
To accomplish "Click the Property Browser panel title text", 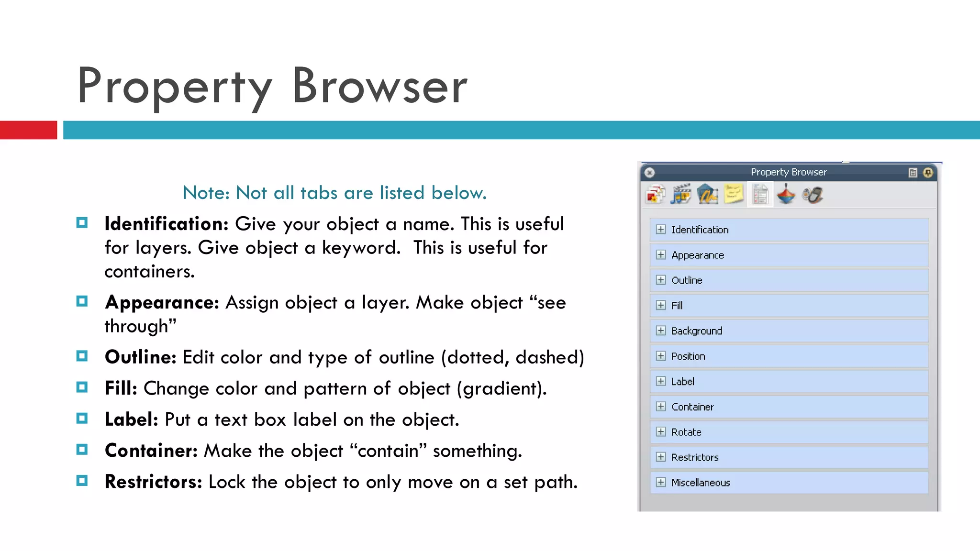I will pos(789,172).
